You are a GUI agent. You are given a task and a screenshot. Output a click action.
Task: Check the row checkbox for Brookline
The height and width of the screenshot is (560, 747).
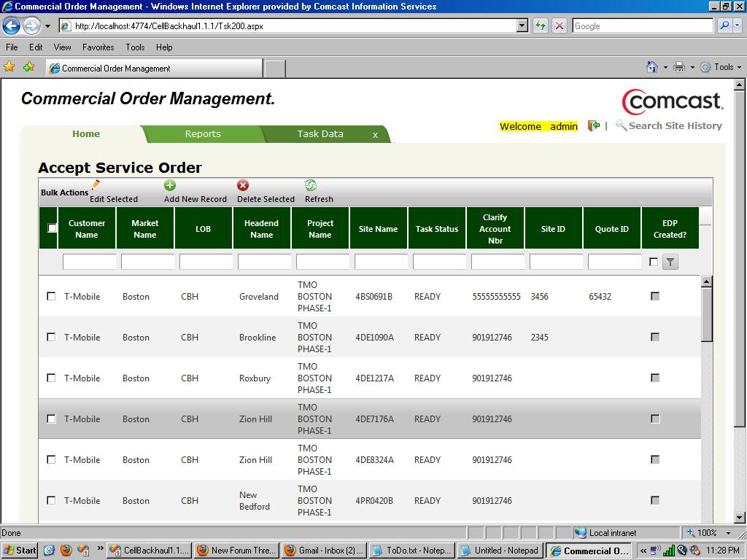coord(51,337)
